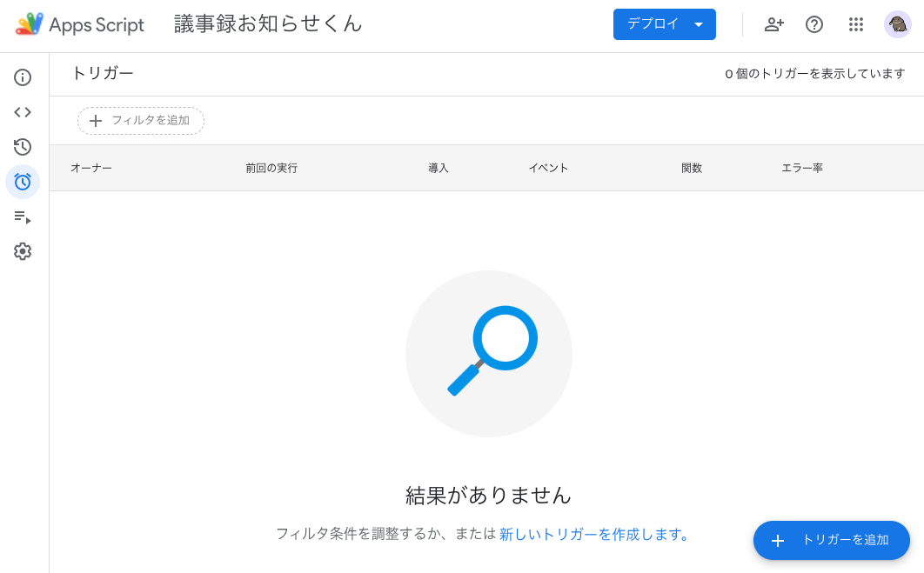
Task: Open the Executions list in the sidebar
Action: pos(23,217)
